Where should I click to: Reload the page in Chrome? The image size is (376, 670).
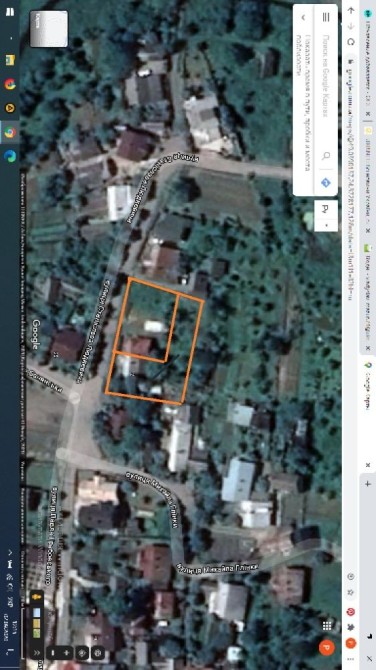(351, 41)
